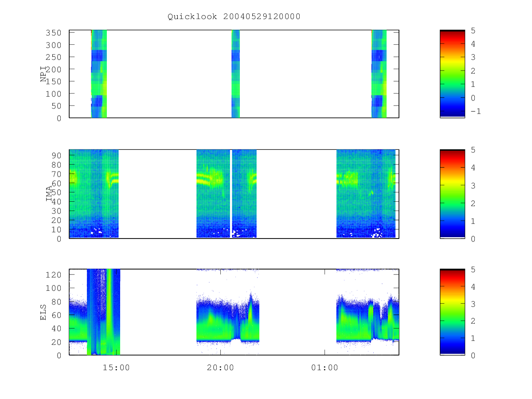532x399 pixels.
Task: Click the 300 tick on NPI axis
Action: pos(55,45)
